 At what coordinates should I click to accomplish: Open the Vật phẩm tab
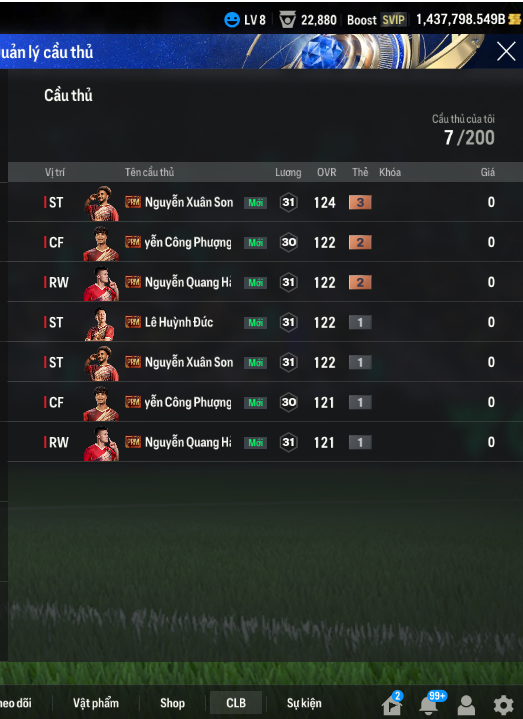[x=96, y=703]
